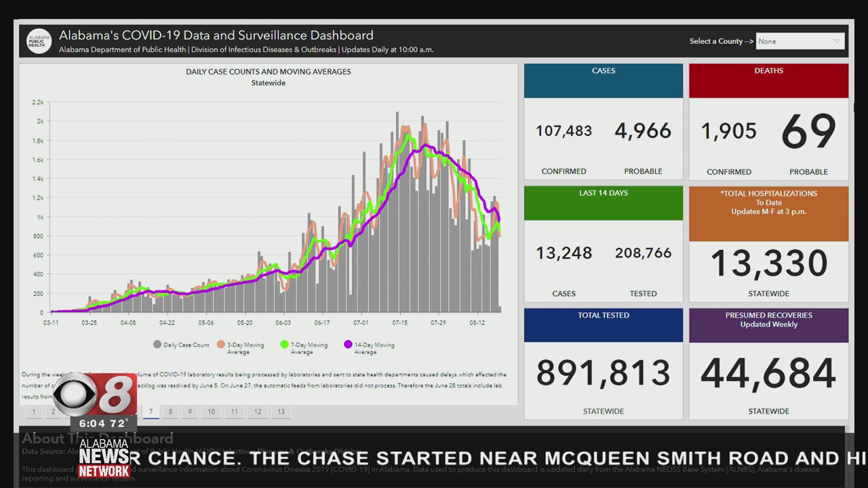
Task: Click the CASES panel header
Action: point(604,81)
